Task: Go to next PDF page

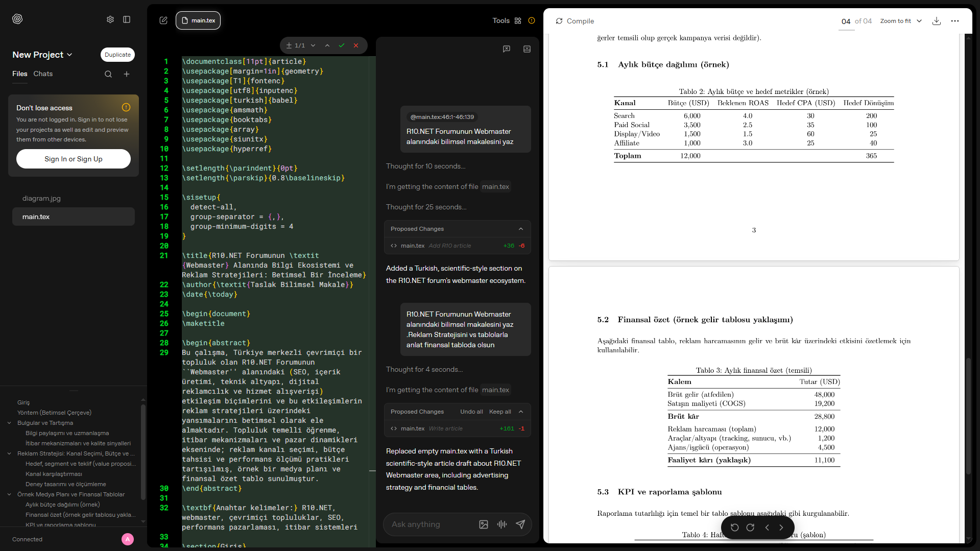Action: 781,528
